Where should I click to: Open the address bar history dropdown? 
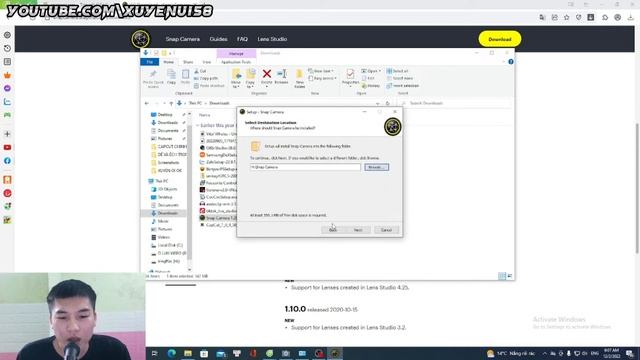point(378,104)
